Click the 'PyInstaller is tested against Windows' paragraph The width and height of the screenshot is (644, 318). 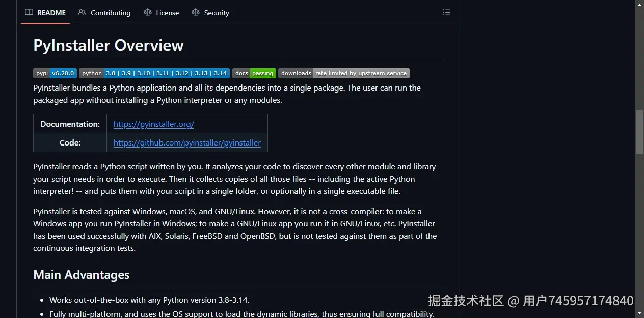(235, 230)
